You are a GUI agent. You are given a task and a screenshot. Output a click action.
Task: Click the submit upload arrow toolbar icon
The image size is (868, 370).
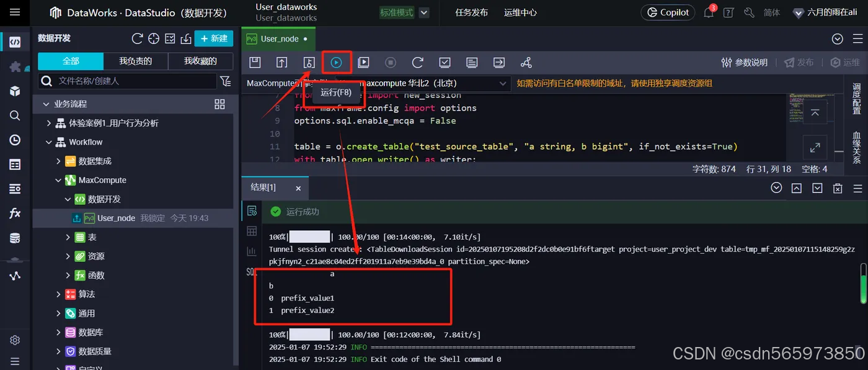pos(282,62)
